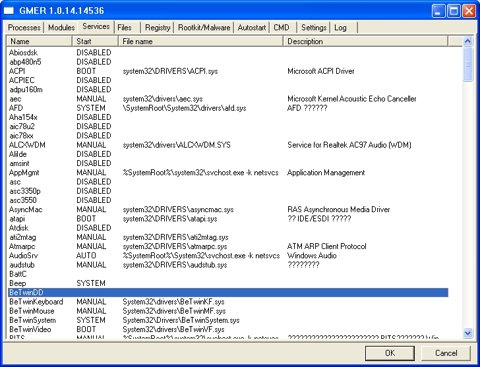Screen dimensions: 480x367
Task: Select the adpu160m service row
Action: pos(228,90)
